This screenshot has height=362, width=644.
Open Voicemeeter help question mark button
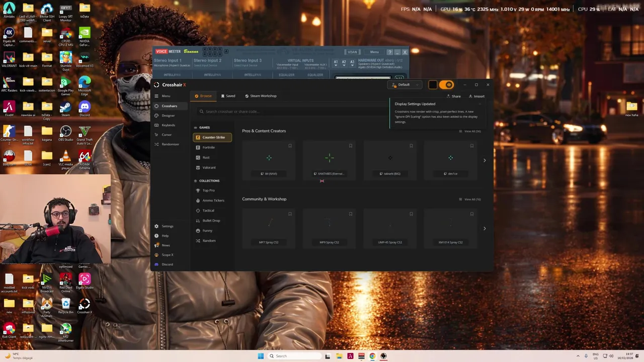(x=390, y=52)
